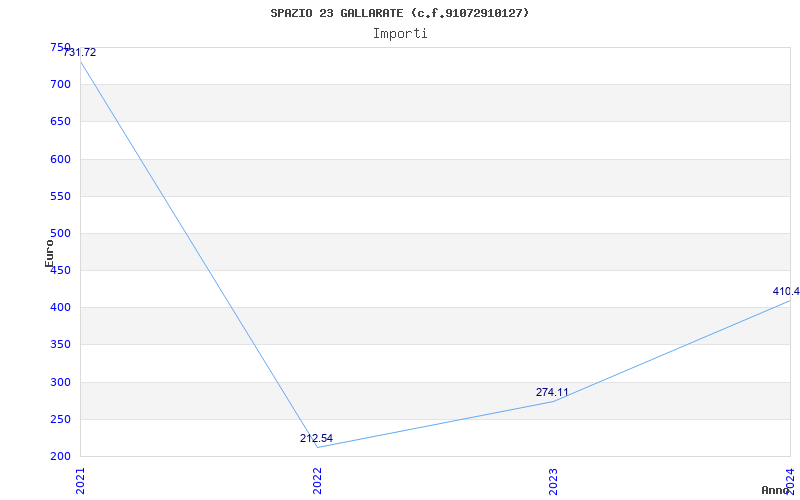Click the 250 y-axis tick label
The height and width of the screenshot is (500, 800).
tap(60, 419)
